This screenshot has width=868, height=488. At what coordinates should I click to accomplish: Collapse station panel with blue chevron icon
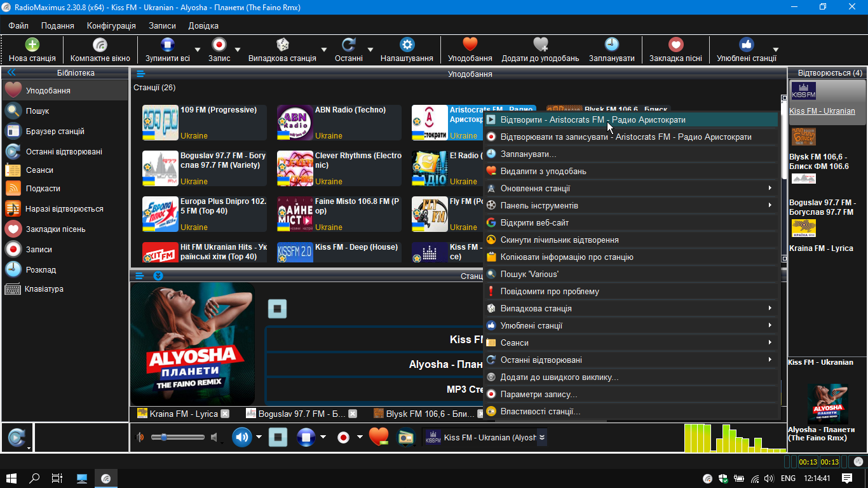click(158, 276)
